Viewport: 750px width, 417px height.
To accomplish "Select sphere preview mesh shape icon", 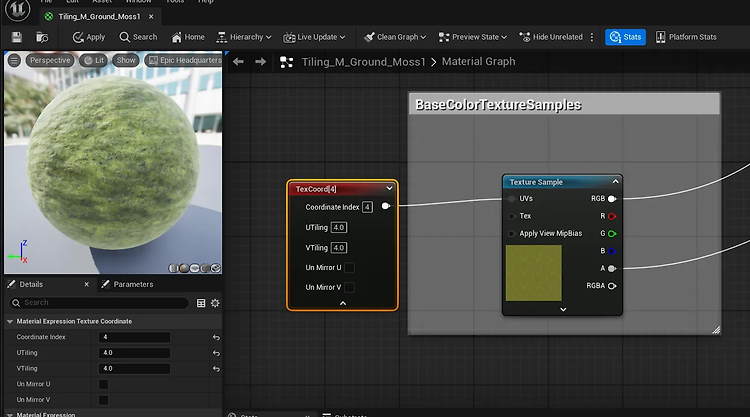I will tap(184, 268).
